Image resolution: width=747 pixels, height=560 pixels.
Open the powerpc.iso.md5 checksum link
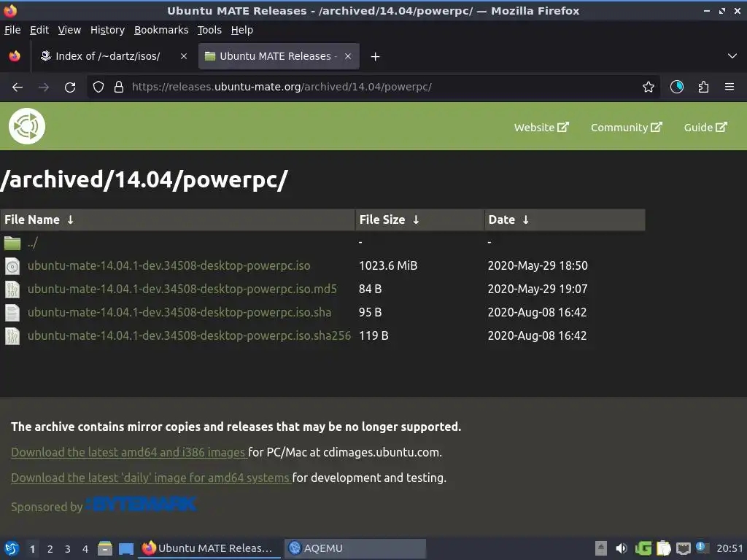click(182, 289)
